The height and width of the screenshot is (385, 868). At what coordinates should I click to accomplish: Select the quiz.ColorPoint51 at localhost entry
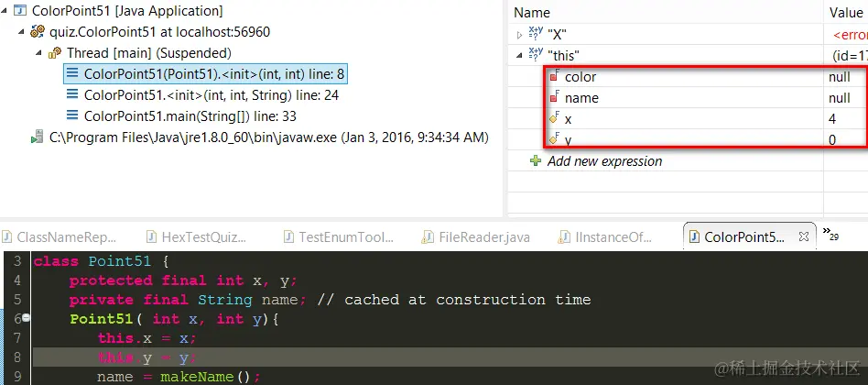[159, 31]
